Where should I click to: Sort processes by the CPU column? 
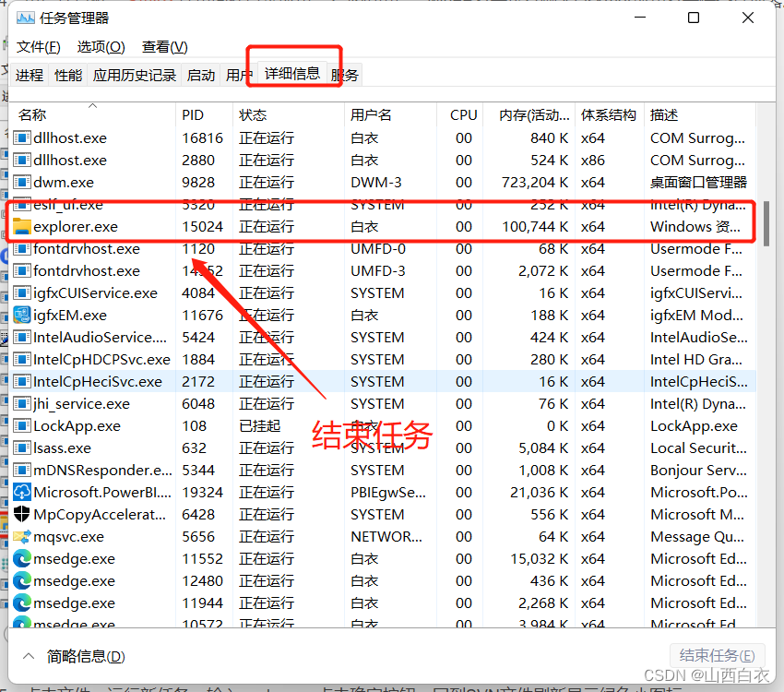click(463, 114)
